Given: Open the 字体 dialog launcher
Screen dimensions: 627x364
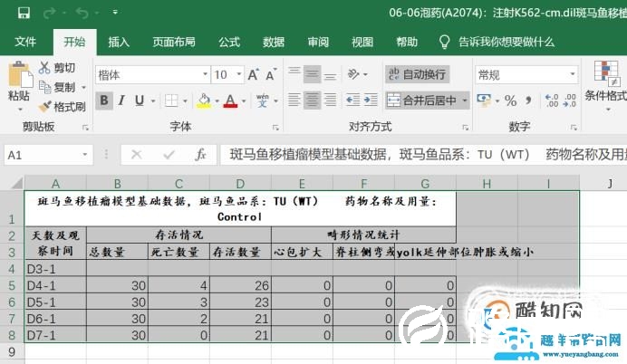Looking at the screenshot, I should tap(275, 128).
